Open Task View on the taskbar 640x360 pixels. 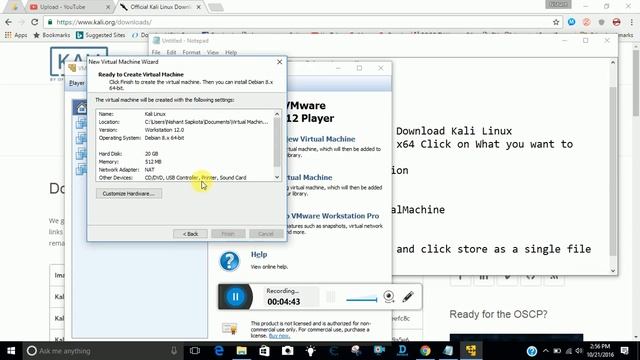pos(195,351)
